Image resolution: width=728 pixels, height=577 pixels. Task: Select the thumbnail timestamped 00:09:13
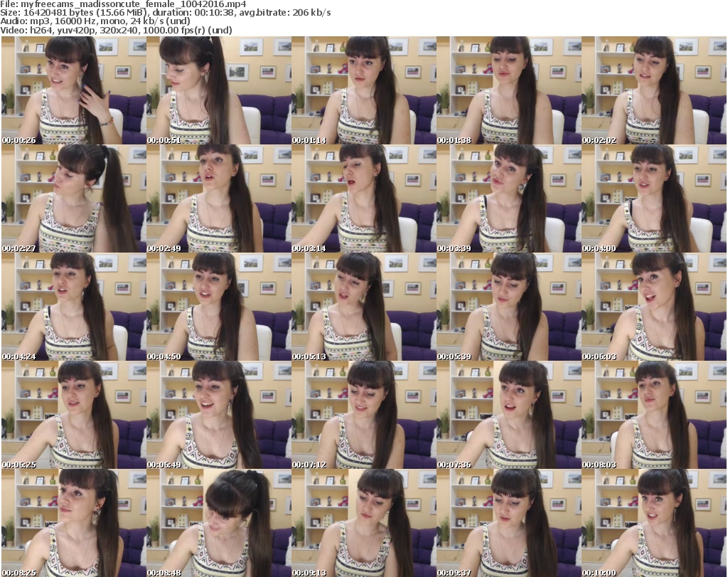point(363,523)
